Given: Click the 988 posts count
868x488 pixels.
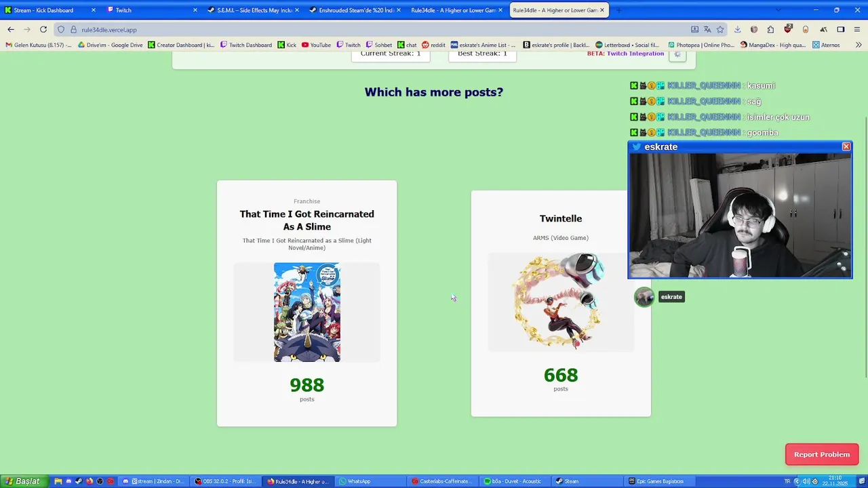Looking at the screenshot, I should (307, 385).
